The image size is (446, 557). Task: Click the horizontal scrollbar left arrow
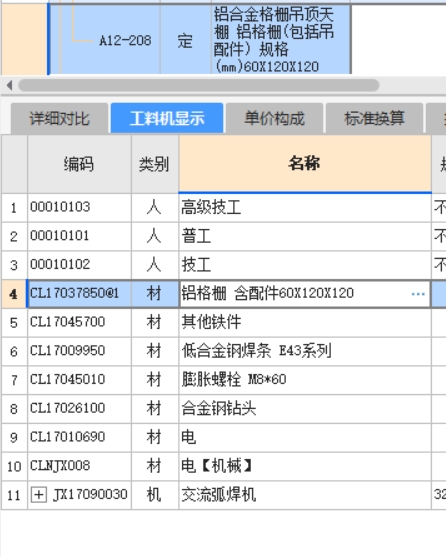(x=10, y=85)
